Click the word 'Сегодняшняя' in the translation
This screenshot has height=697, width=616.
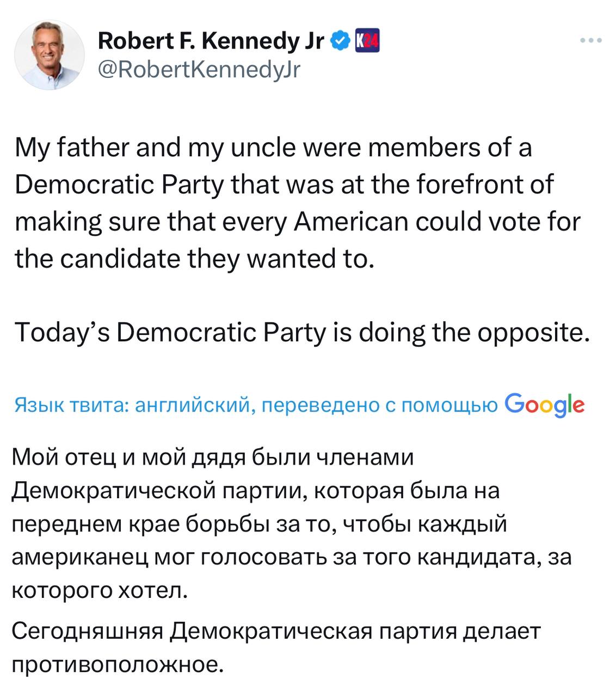88,631
